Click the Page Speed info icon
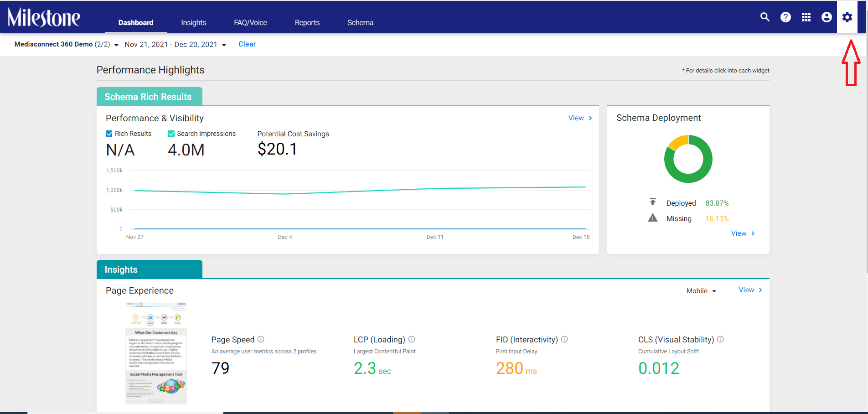Screen dimensions: 868x414 coord(261,339)
